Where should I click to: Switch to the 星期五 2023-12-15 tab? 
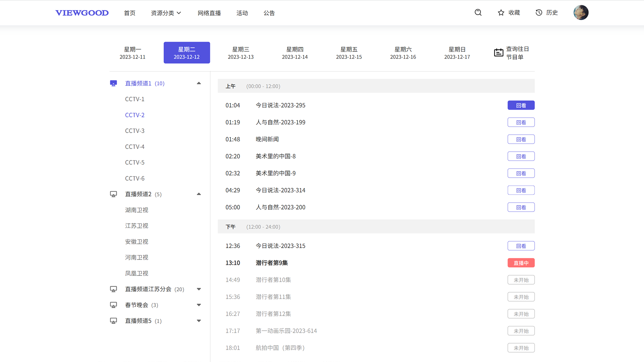click(x=349, y=53)
